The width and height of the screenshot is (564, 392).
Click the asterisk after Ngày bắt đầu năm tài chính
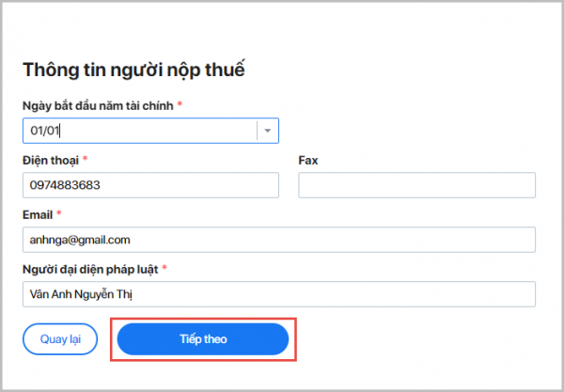click(x=180, y=104)
